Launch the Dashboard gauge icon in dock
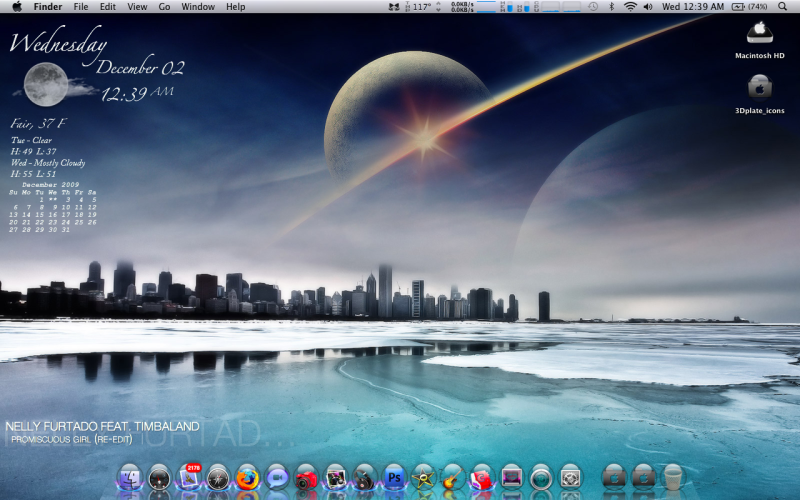The image size is (800, 500). (x=159, y=479)
